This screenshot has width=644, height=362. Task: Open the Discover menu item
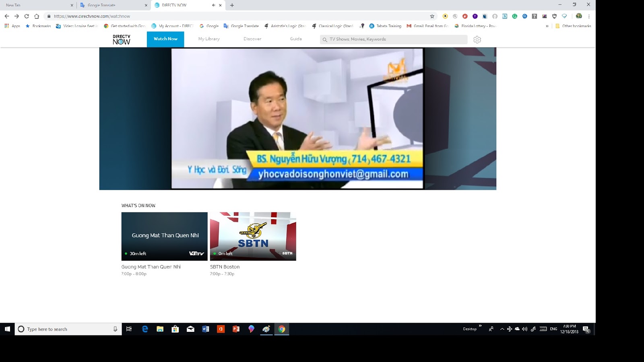point(252,39)
